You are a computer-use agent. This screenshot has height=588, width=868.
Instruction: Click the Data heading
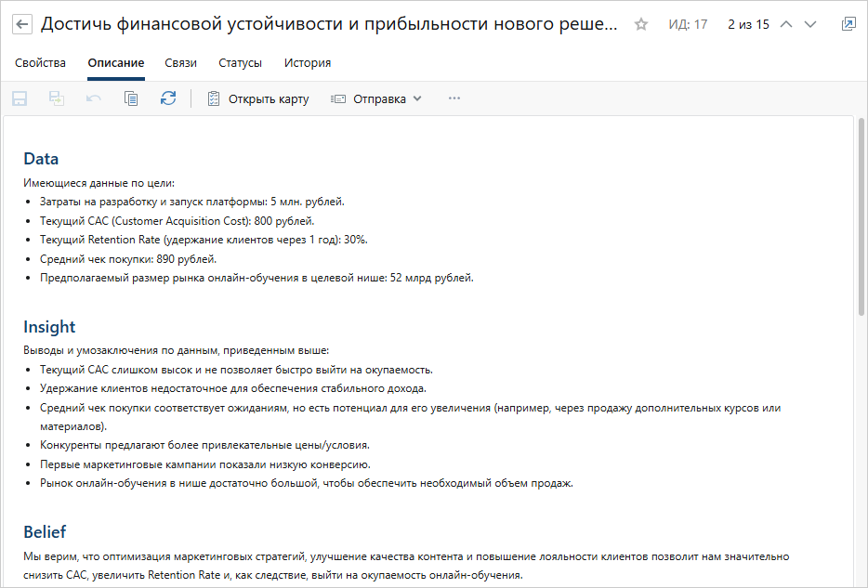[41, 159]
